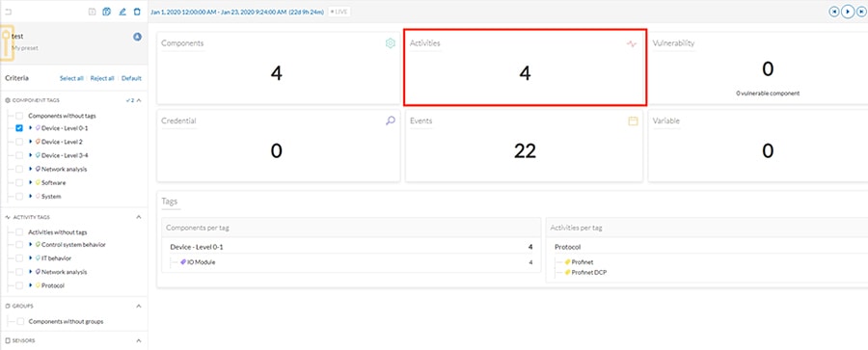Check the Components without tags checkbox
Image resolution: width=868 pixels, height=350 pixels.
pos(19,117)
